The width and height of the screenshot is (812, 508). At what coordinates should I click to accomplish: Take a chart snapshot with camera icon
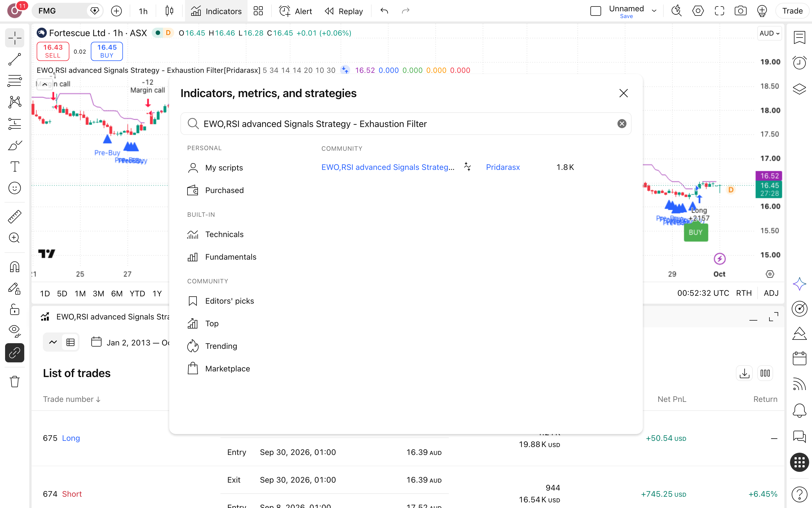(x=741, y=11)
